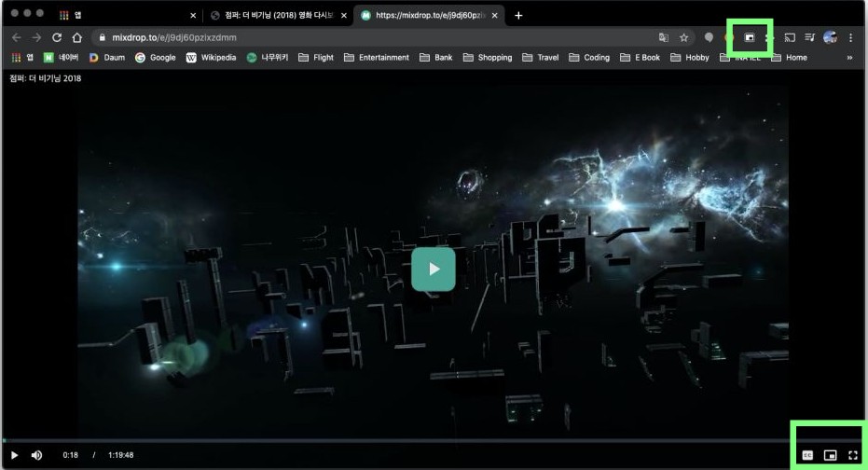
Task: Bookmark this page with the star icon
Action: pyautogui.click(x=683, y=37)
